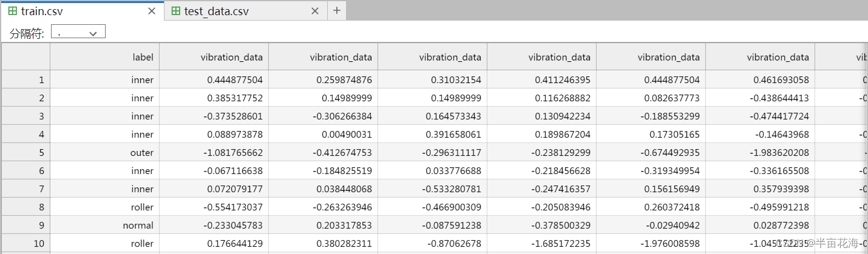Click cell value -0.373528601
Image resolution: width=868 pixels, height=254 pixels.
tap(214, 116)
